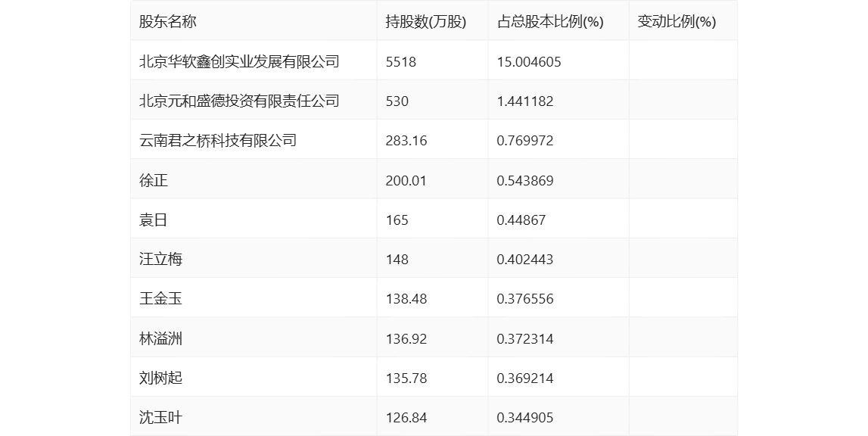Select the holdings value 135.78
The height and width of the screenshot is (436, 868).
tap(406, 378)
